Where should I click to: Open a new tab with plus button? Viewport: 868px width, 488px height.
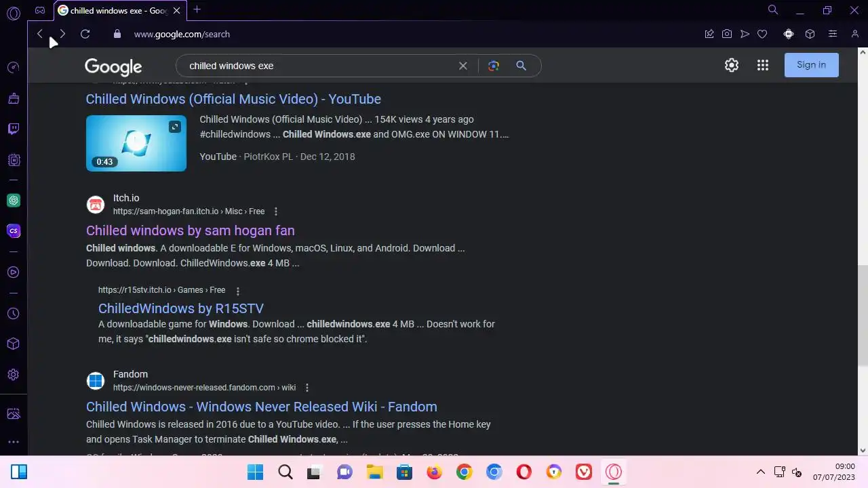pos(197,9)
